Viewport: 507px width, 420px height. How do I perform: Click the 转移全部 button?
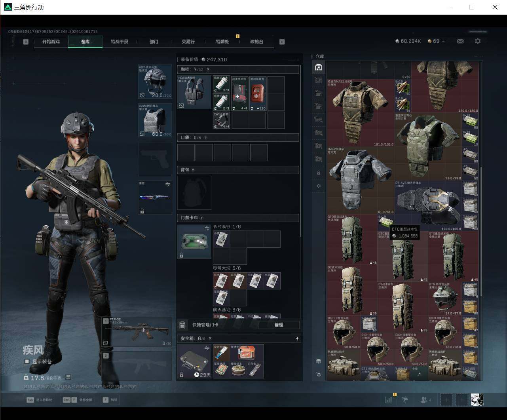(78, 400)
